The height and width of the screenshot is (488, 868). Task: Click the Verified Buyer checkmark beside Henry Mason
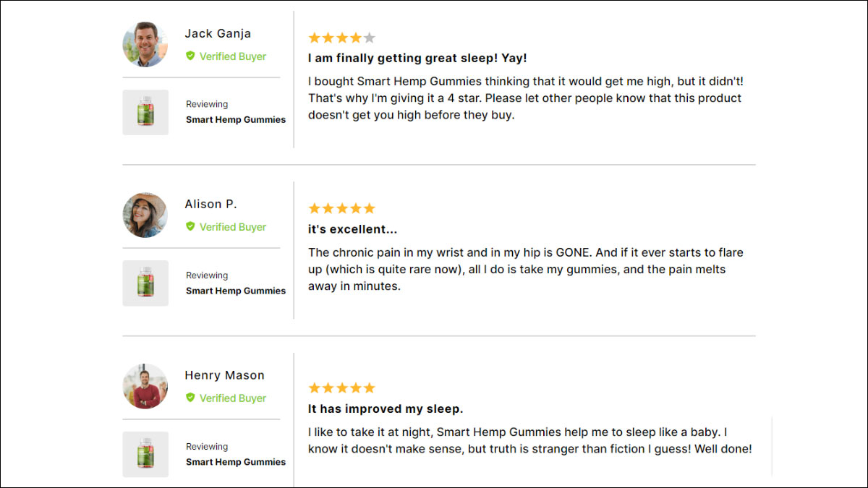(190, 398)
